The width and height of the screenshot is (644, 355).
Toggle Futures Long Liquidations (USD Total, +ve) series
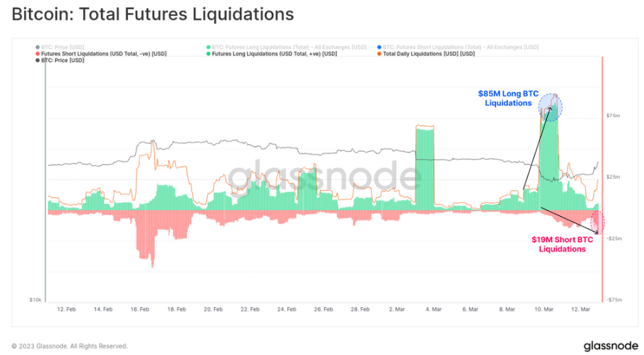[274, 53]
